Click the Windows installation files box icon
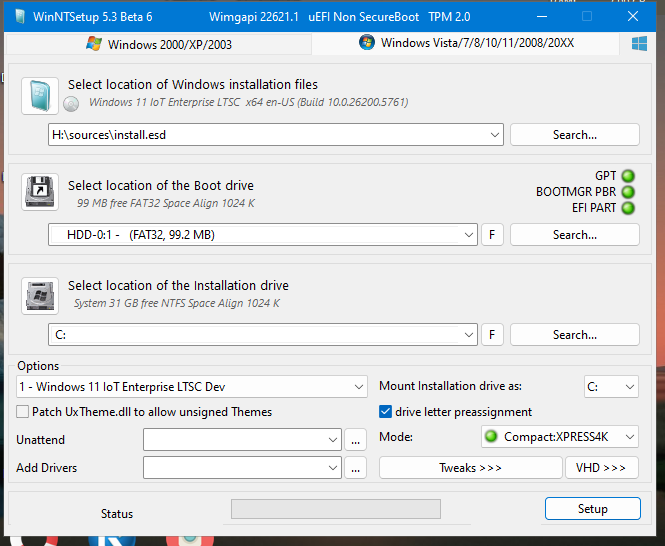 coord(40,96)
